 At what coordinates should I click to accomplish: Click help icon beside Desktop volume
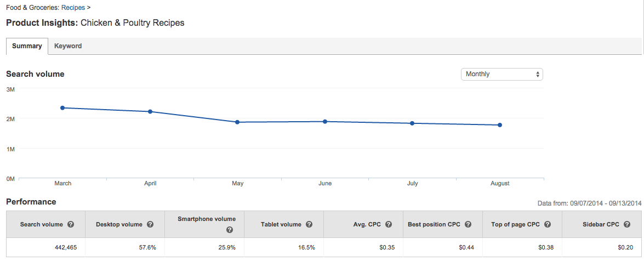click(150, 224)
